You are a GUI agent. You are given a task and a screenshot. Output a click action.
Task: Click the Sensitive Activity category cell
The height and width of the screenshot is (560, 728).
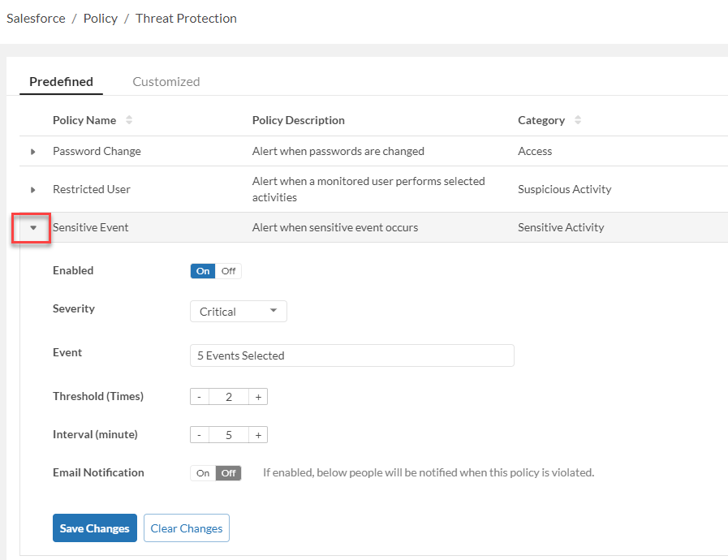click(561, 227)
